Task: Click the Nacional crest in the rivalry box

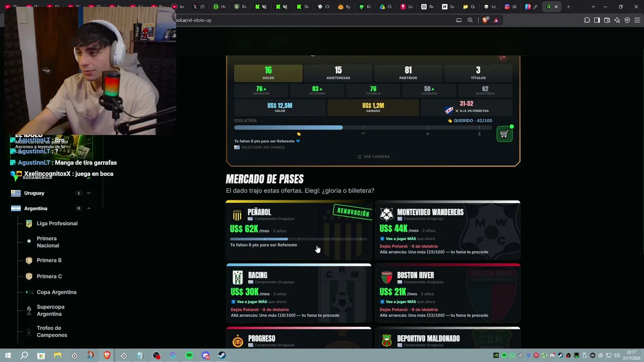Action: tap(449, 110)
